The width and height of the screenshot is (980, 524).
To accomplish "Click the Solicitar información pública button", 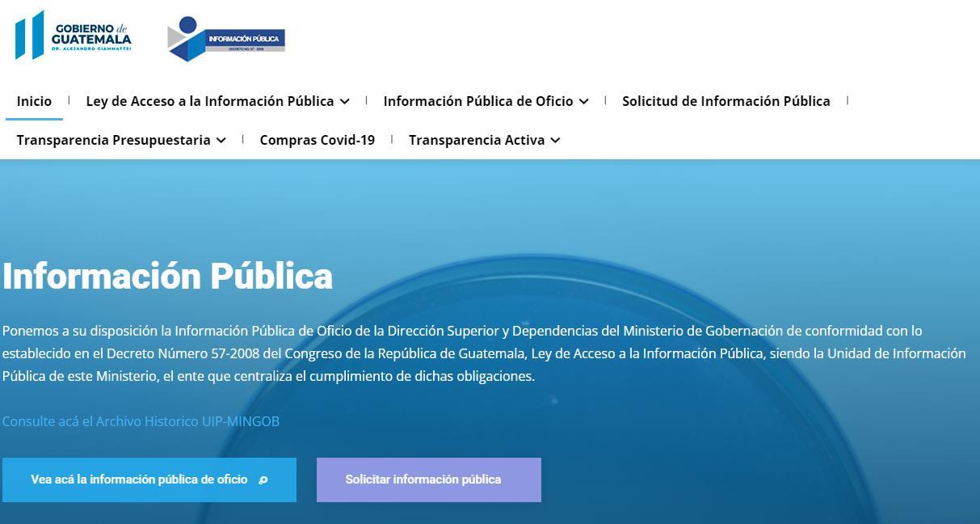I will coord(429,480).
